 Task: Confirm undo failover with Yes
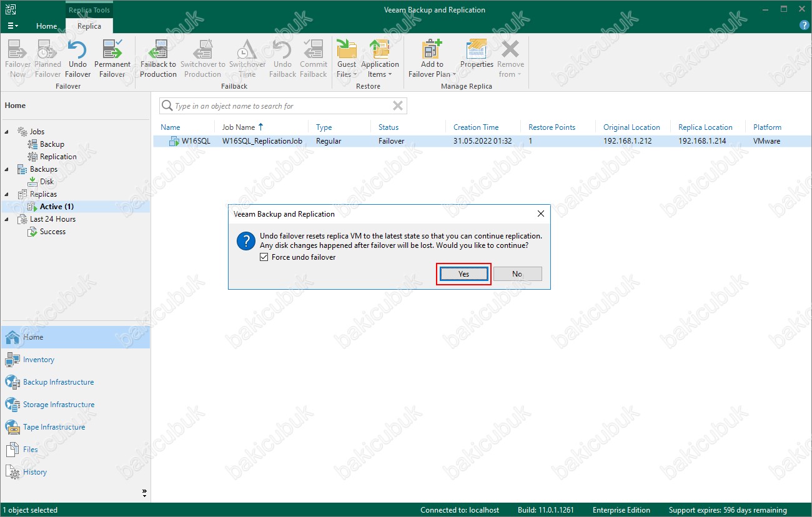click(x=463, y=274)
